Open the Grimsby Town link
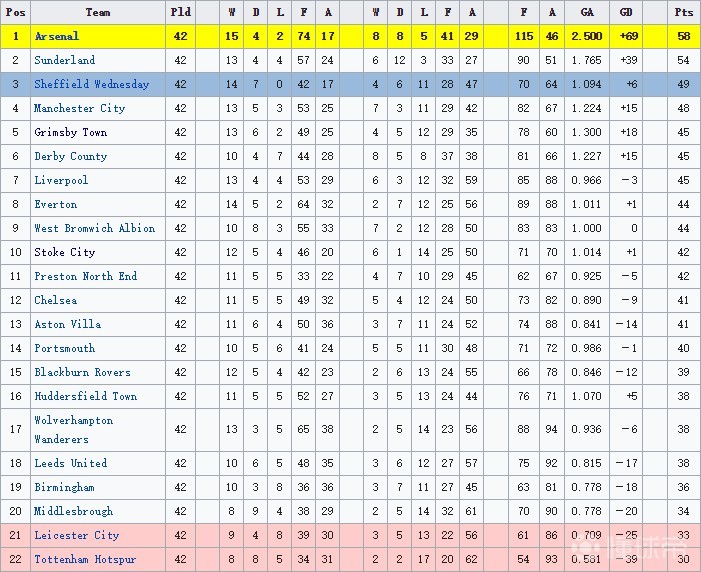The height and width of the screenshot is (572, 701). [70, 132]
